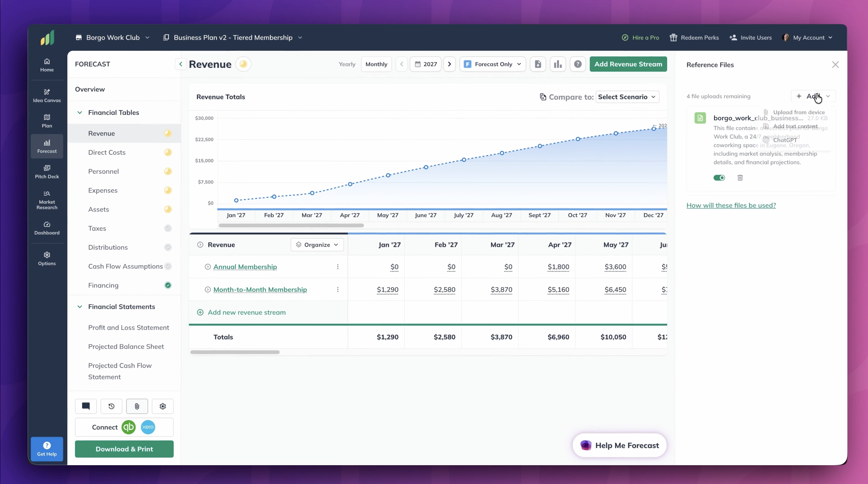Select Upload from device menu option
This screenshot has height=484, width=868.
pos(795,112)
